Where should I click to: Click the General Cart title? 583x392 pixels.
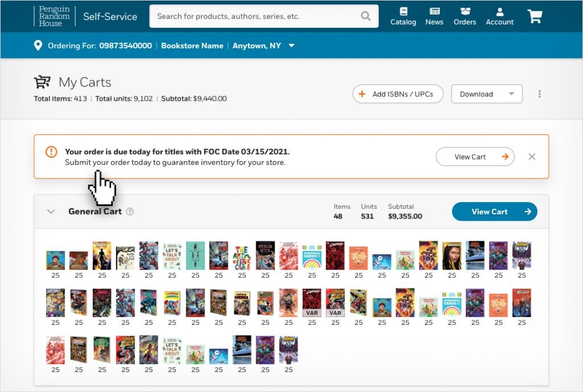click(x=95, y=212)
